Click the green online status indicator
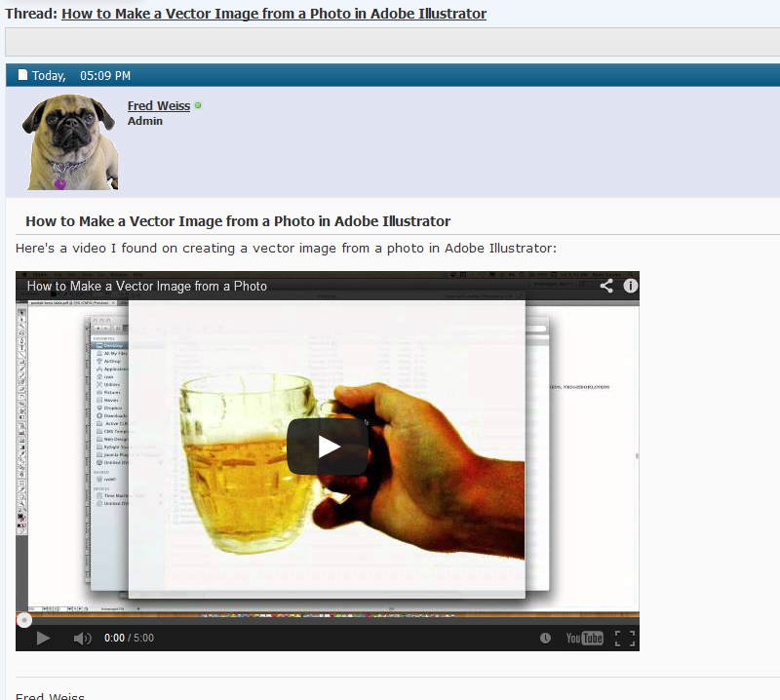 (198, 105)
